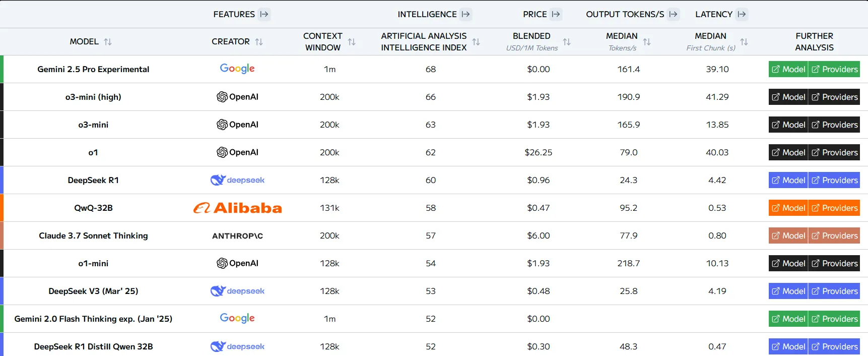Click the Alibaba logo in QwQ-32B row
868x356 pixels.
coord(237,208)
